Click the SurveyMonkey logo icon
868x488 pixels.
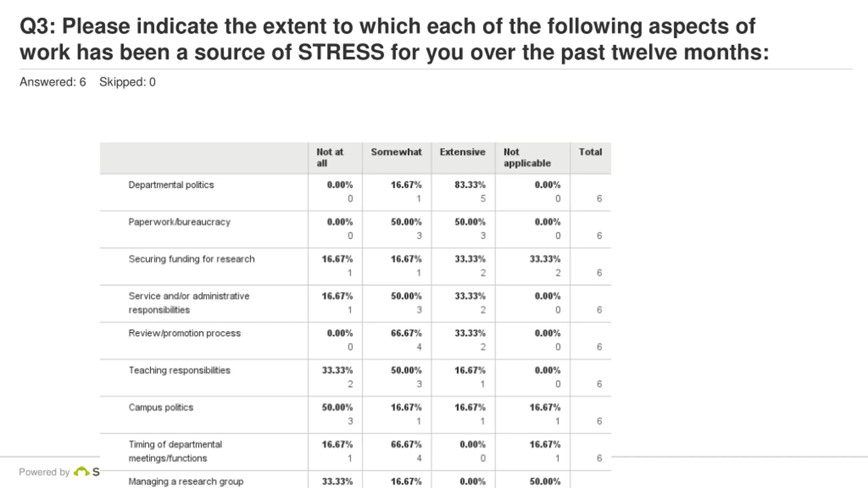pos(81,471)
